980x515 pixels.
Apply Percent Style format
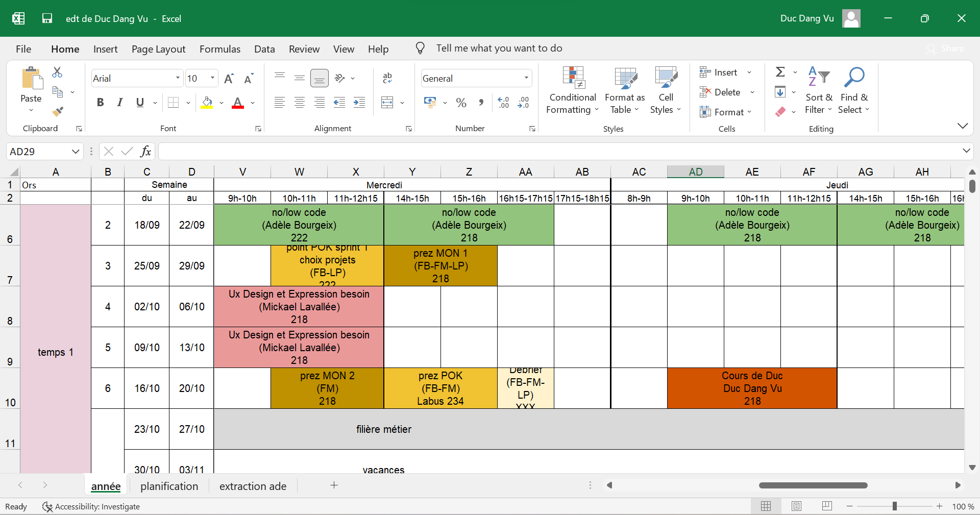pyautogui.click(x=461, y=103)
